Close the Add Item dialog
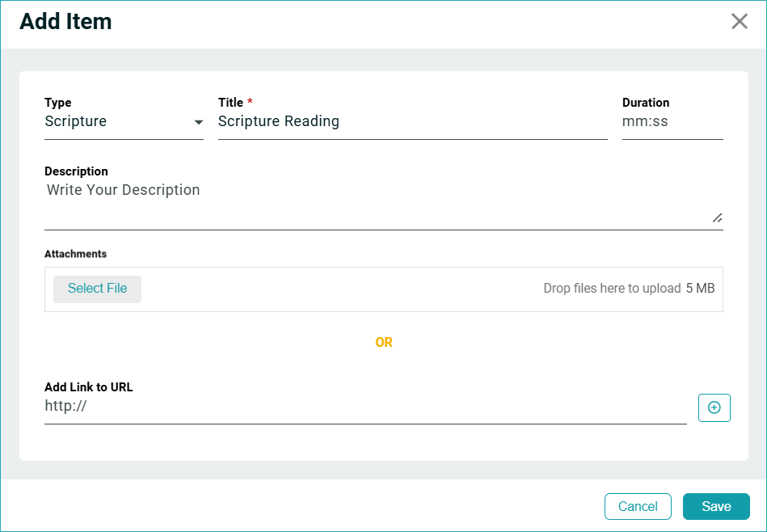Viewport: 767px width, 532px height. [x=739, y=22]
